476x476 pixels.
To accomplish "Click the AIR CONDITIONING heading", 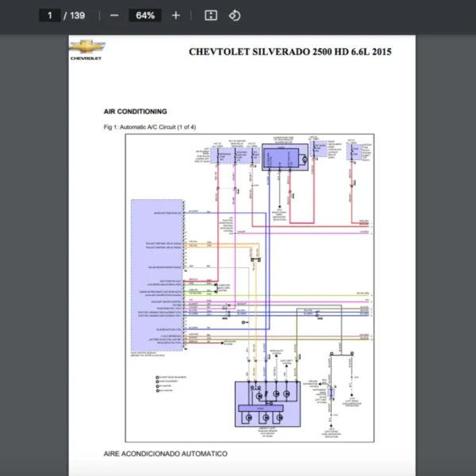I will coord(135,112).
